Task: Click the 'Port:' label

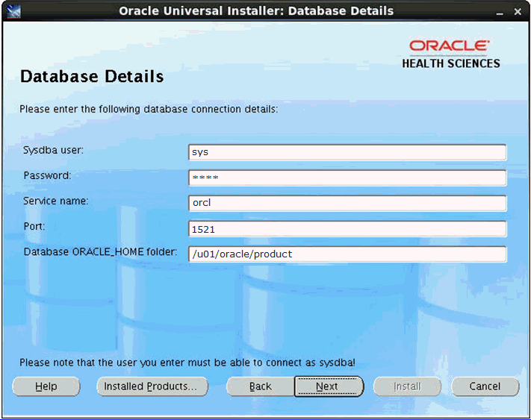Action: click(x=34, y=226)
